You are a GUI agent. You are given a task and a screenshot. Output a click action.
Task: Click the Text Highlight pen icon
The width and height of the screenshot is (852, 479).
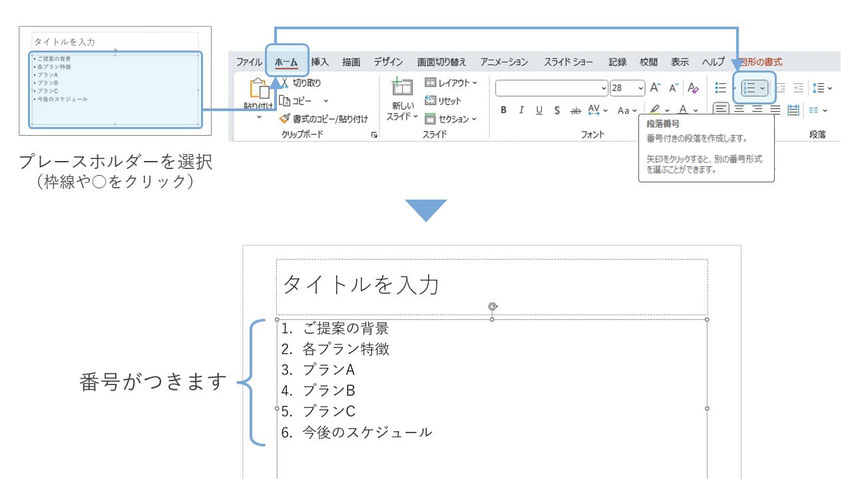[x=655, y=110]
